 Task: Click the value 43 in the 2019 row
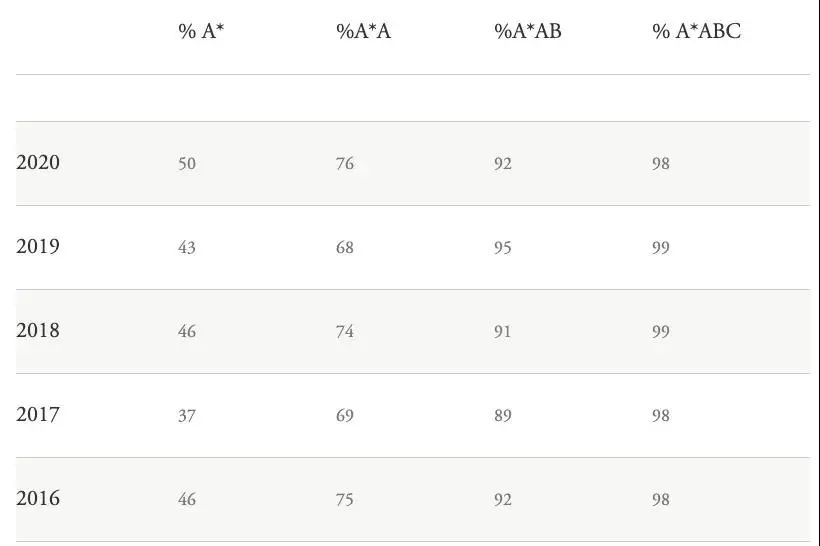pos(187,247)
